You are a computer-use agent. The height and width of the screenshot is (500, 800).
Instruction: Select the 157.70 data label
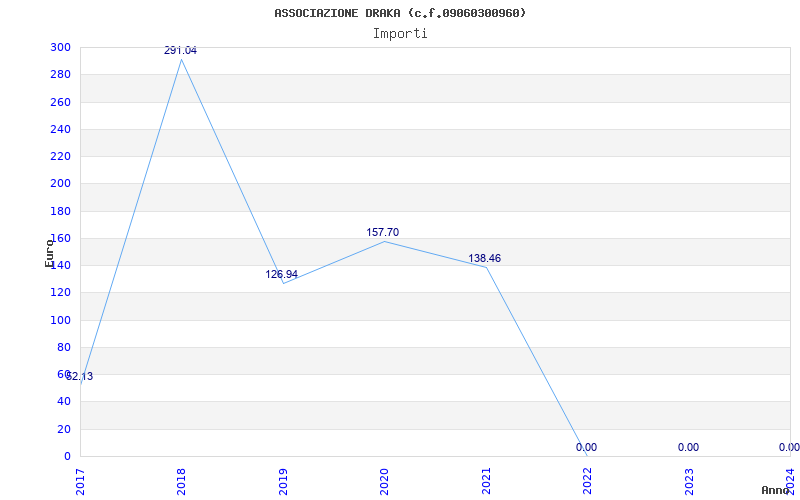tap(383, 233)
